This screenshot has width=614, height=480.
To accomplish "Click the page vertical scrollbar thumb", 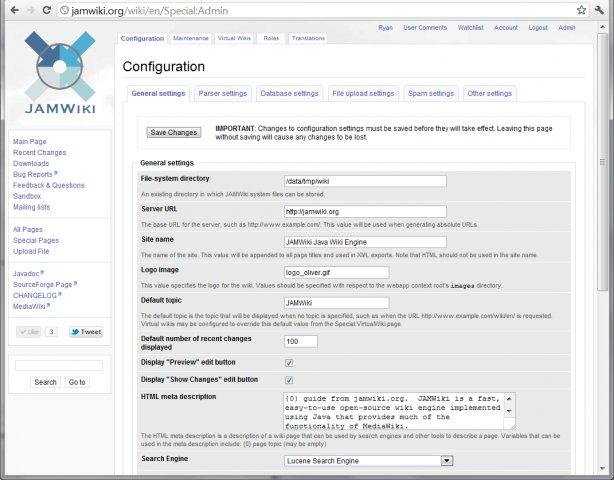I will pyautogui.click(x=603, y=162).
